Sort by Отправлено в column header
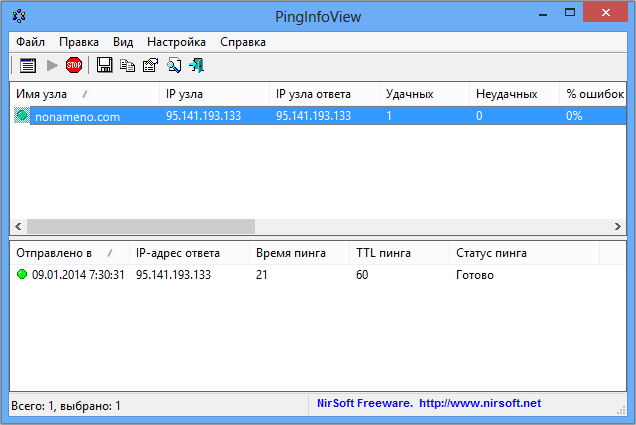This screenshot has height=425, width=636. [69, 253]
